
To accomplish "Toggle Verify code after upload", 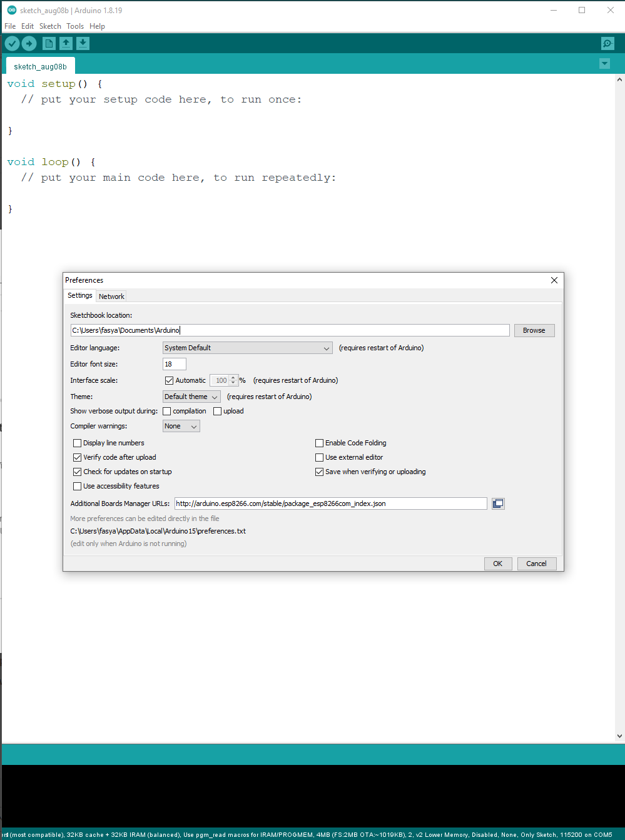I will 78,457.
